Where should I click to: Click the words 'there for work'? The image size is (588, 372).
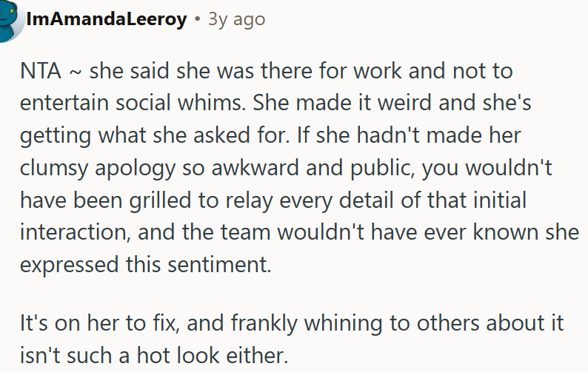point(331,70)
